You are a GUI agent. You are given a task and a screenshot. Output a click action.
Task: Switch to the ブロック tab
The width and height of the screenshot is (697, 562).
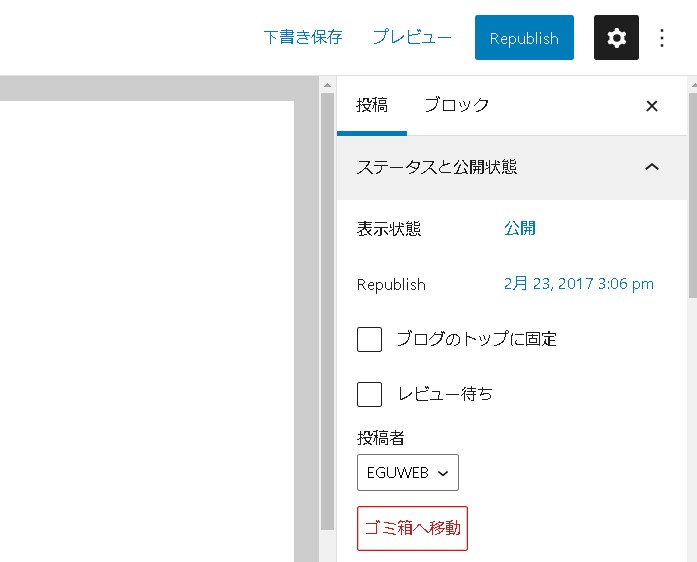[x=456, y=105]
